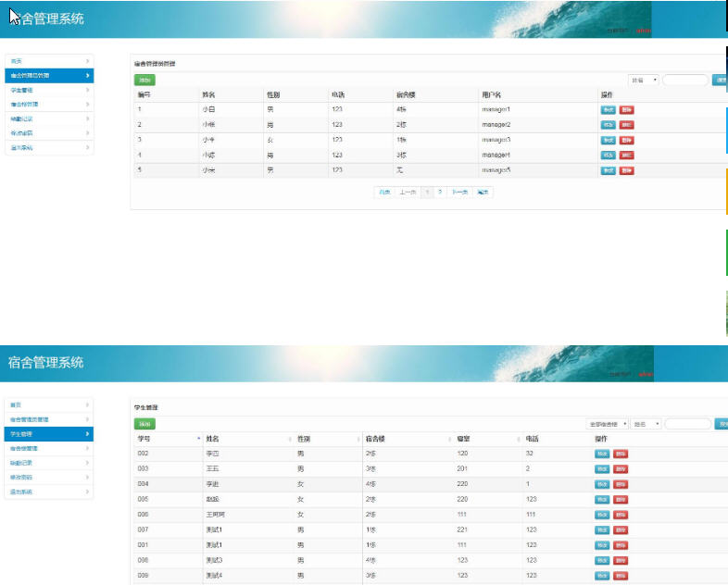The width and height of the screenshot is (728, 585).
Task: Sort student table by 宿舍楼 column
Action: click(x=408, y=439)
